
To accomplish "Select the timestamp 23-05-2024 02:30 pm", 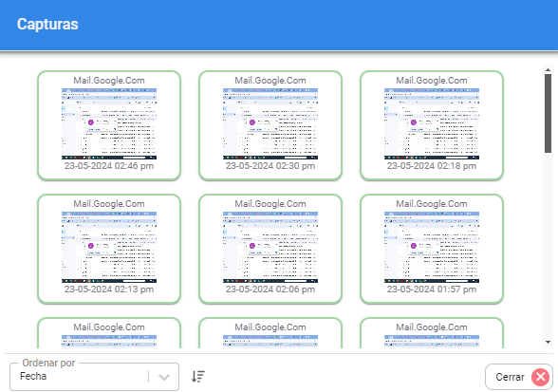I will click(270, 166).
